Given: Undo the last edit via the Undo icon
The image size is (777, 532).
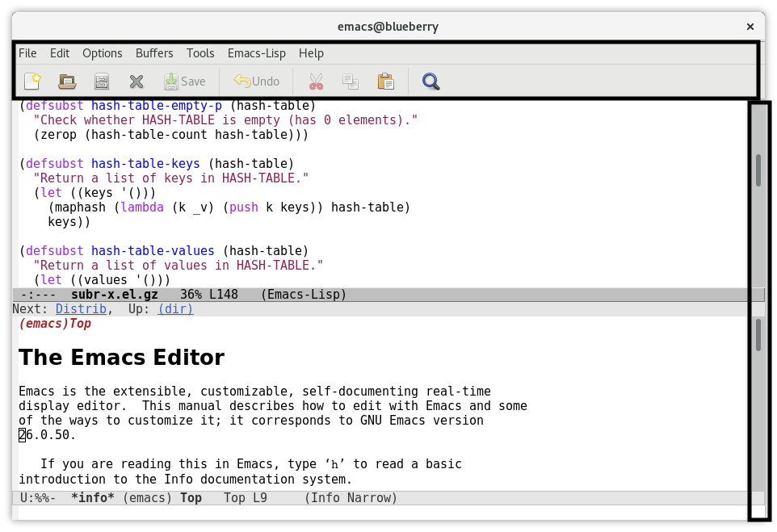Looking at the screenshot, I should (x=256, y=81).
